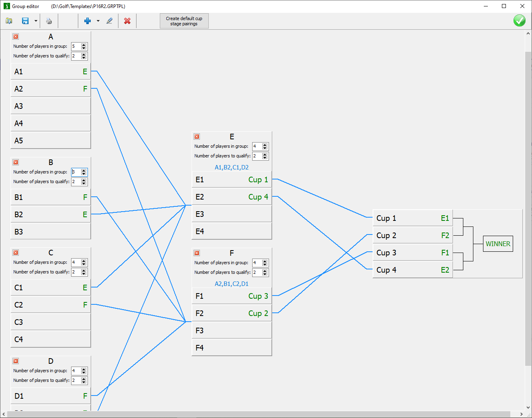Increase group C number of players in group

[x=84, y=261]
